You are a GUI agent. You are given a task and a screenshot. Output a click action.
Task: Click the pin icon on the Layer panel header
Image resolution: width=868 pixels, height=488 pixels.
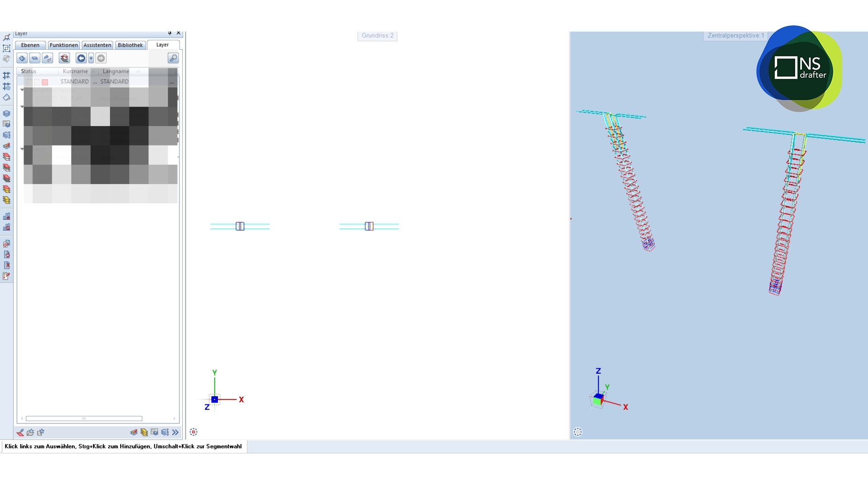[x=170, y=33]
